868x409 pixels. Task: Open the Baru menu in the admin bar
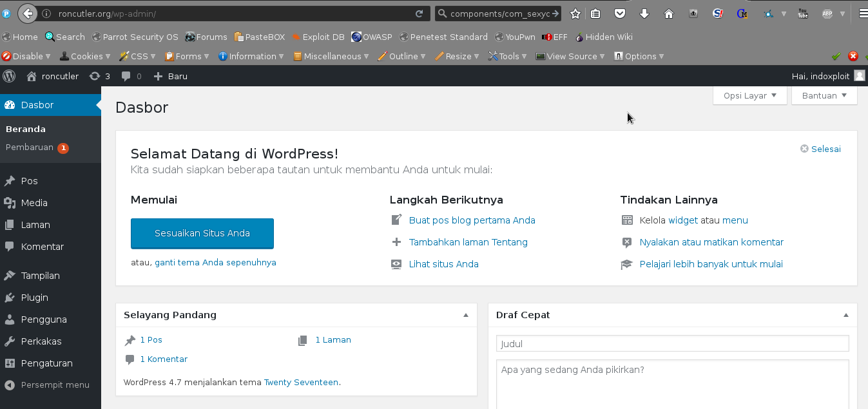[170, 76]
